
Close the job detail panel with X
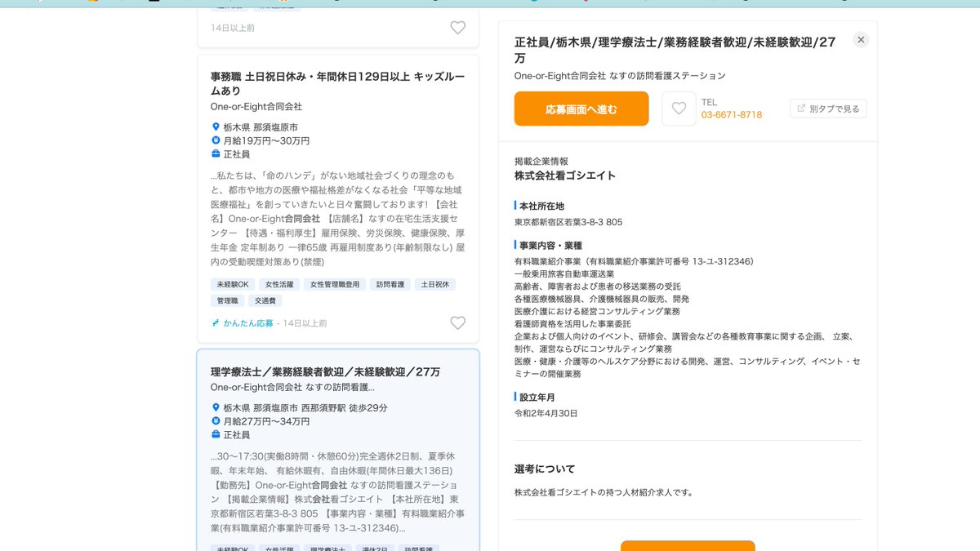point(861,39)
